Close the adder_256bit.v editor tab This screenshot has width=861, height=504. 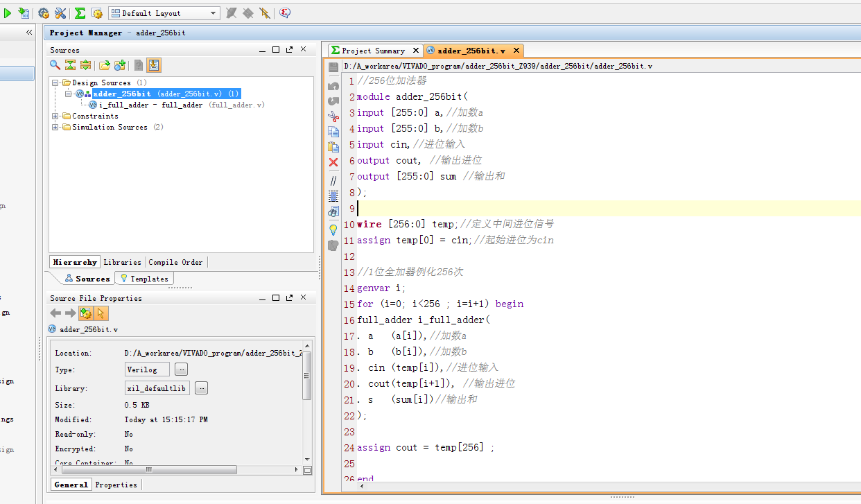pyautogui.click(x=515, y=51)
